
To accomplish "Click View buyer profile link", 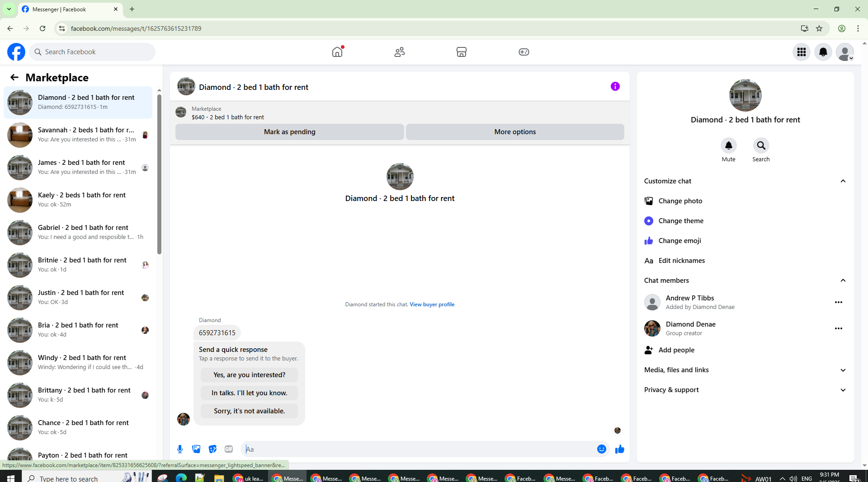I will (432, 304).
